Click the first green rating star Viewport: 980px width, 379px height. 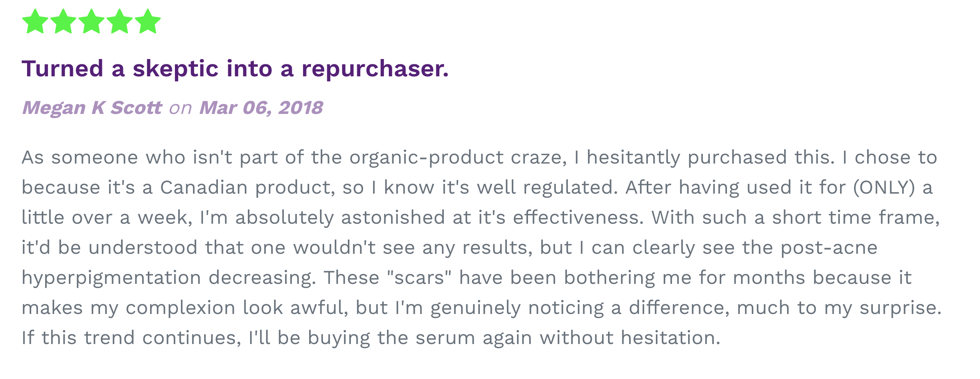coord(35,22)
